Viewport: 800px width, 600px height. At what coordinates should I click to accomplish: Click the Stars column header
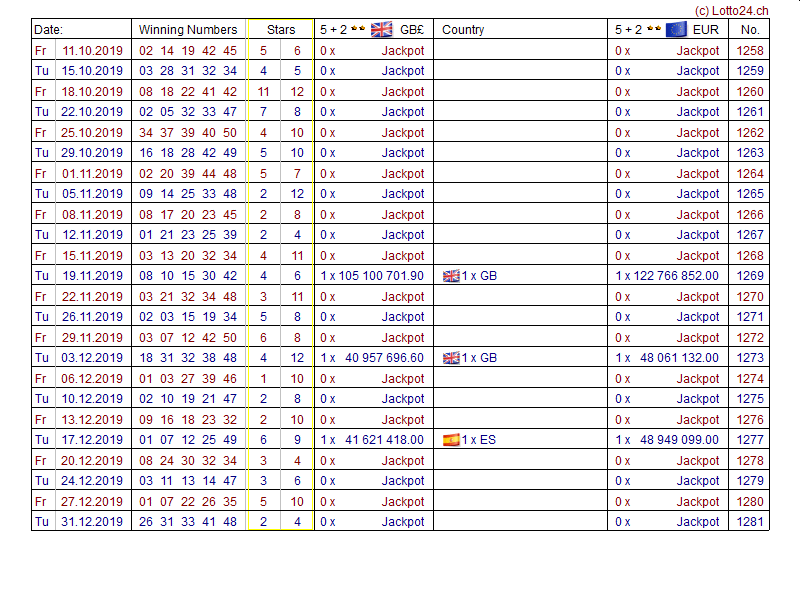click(281, 30)
